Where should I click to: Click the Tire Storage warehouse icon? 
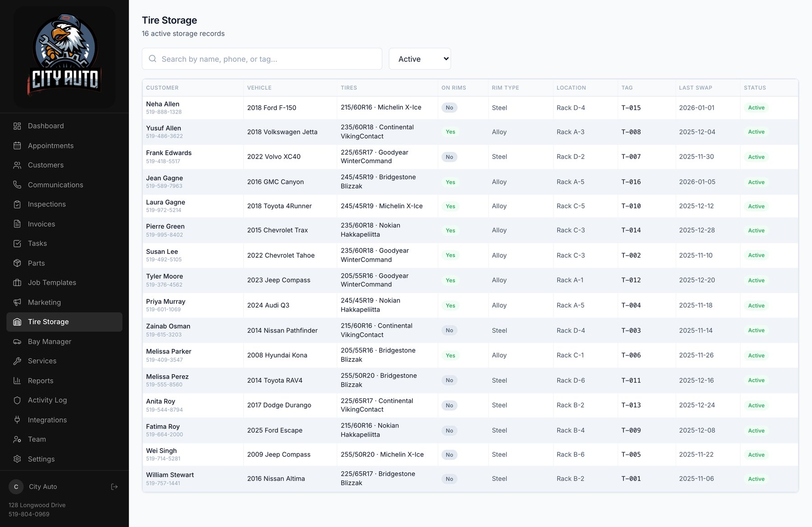pyautogui.click(x=17, y=322)
